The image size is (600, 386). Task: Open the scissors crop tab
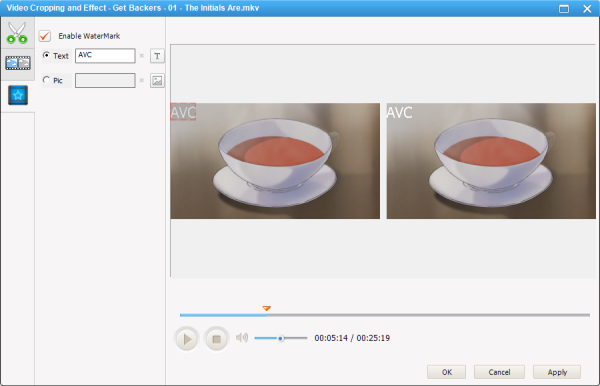(x=17, y=33)
